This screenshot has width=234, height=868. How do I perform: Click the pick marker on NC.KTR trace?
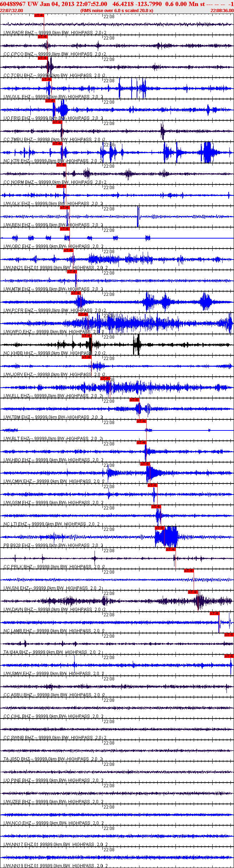click(57, 143)
